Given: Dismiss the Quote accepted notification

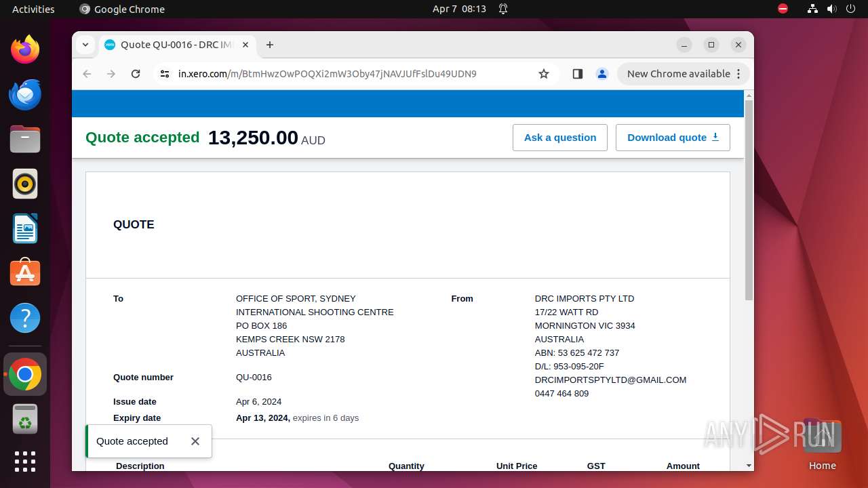Looking at the screenshot, I should point(195,441).
